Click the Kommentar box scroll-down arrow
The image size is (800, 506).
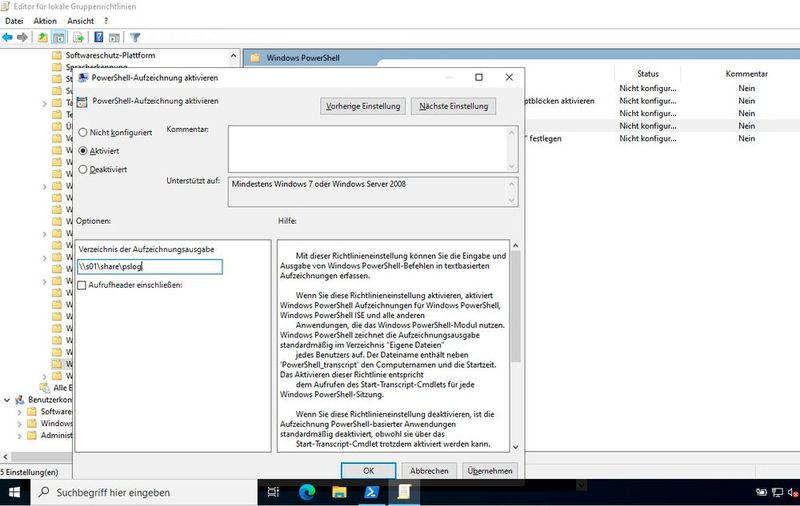point(512,166)
